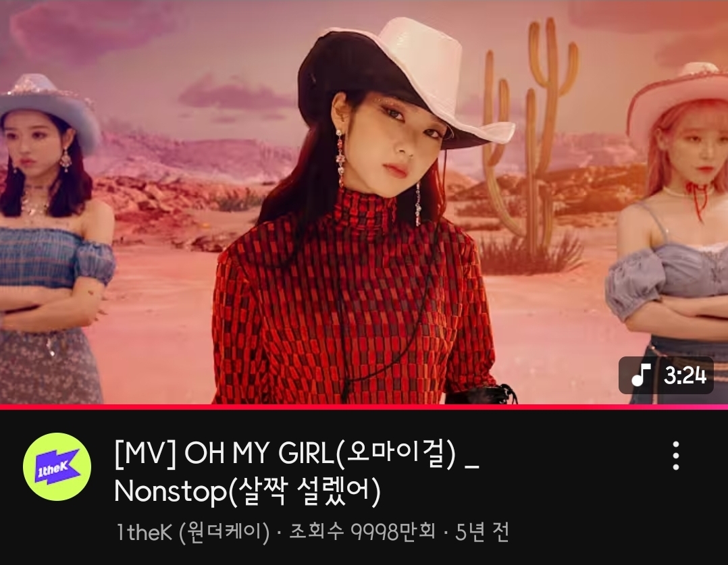Click the 3:24 duration label
The width and height of the screenshot is (728, 565).
point(685,375)
